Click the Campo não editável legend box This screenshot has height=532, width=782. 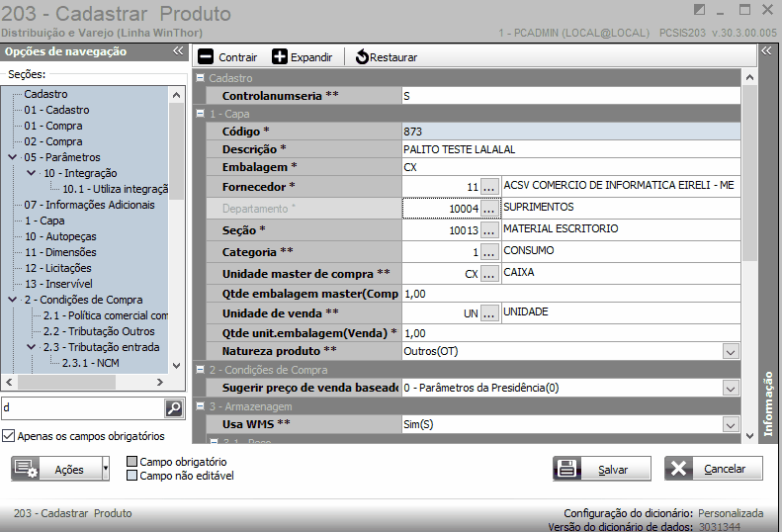[x=131, y=475]
